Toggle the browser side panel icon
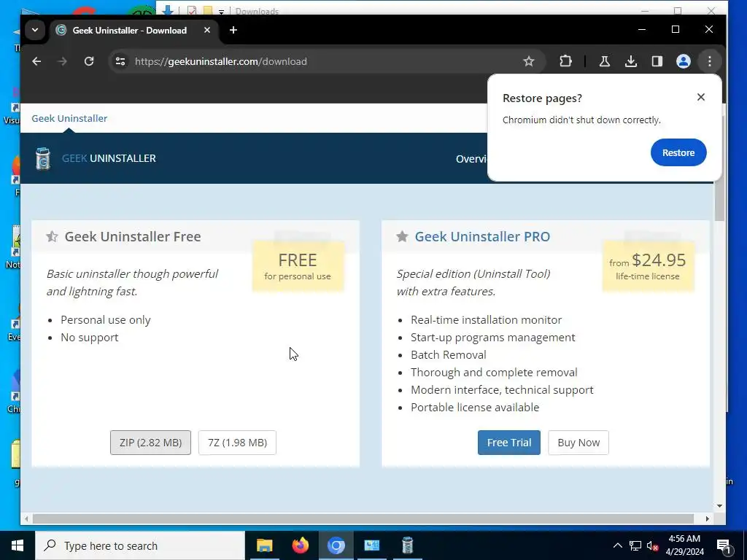 tap(657, 61)
